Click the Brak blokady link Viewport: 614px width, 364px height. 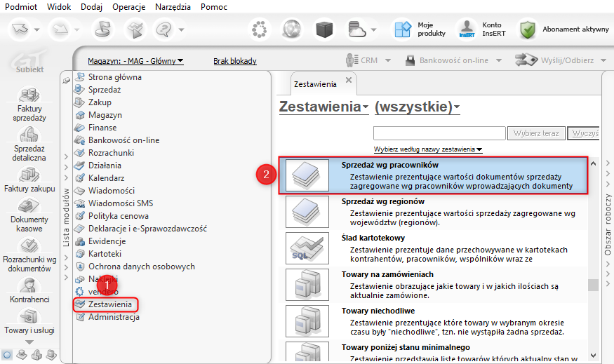235,61
